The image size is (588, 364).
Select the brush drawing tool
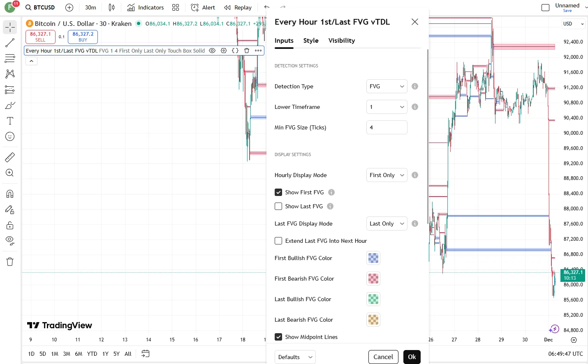[10, 105]
